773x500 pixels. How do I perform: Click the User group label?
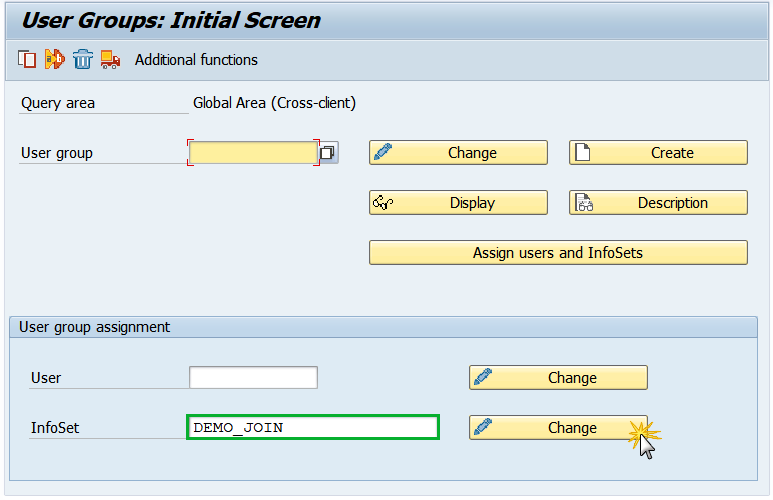[57, 153]
